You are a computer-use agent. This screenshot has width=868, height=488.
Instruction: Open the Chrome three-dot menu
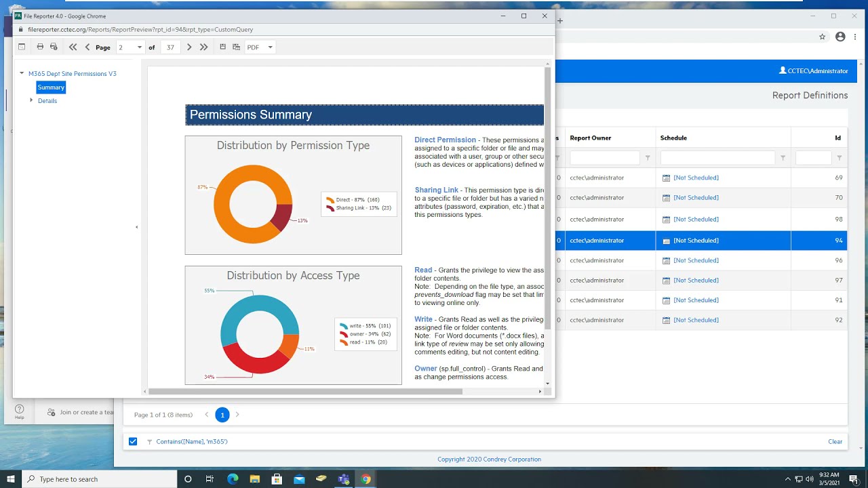[x=856, y=37]
